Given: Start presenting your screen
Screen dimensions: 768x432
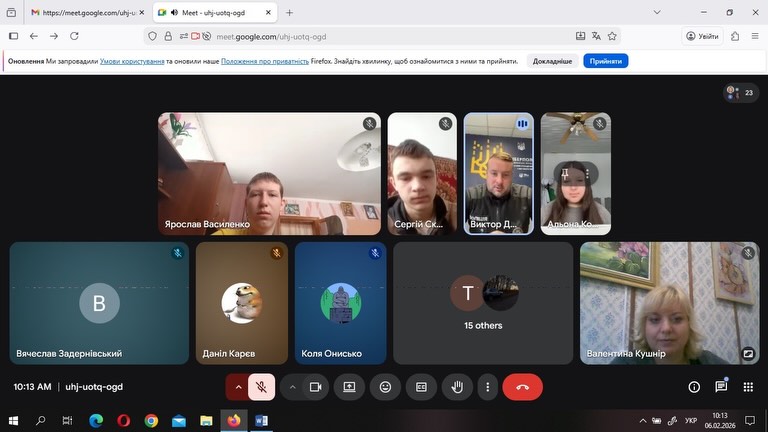Looking at the screenshot, I should tap(350, 387).
